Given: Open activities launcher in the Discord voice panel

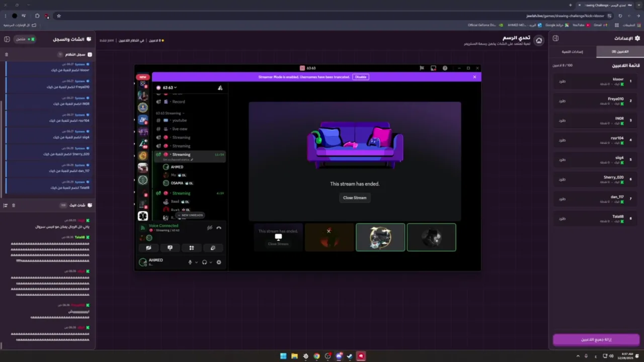Looking at the screenshot, I should (x=192, y=248).
